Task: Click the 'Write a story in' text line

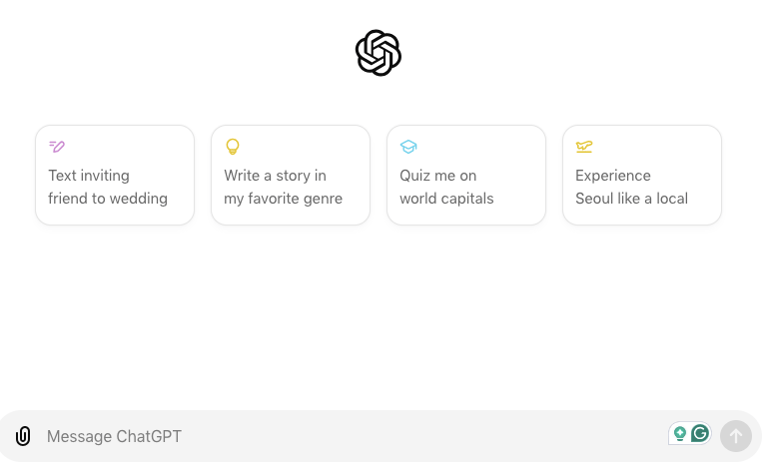Action: [275, 175]
